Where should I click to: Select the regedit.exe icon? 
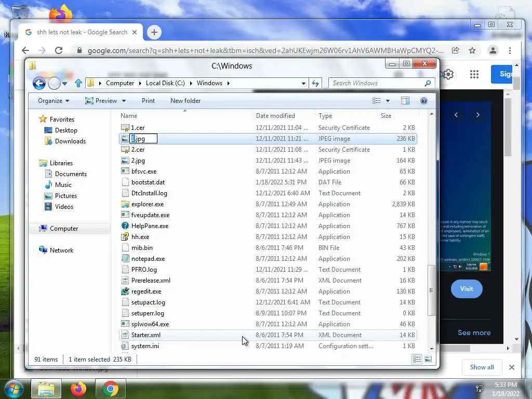(125, 291)
